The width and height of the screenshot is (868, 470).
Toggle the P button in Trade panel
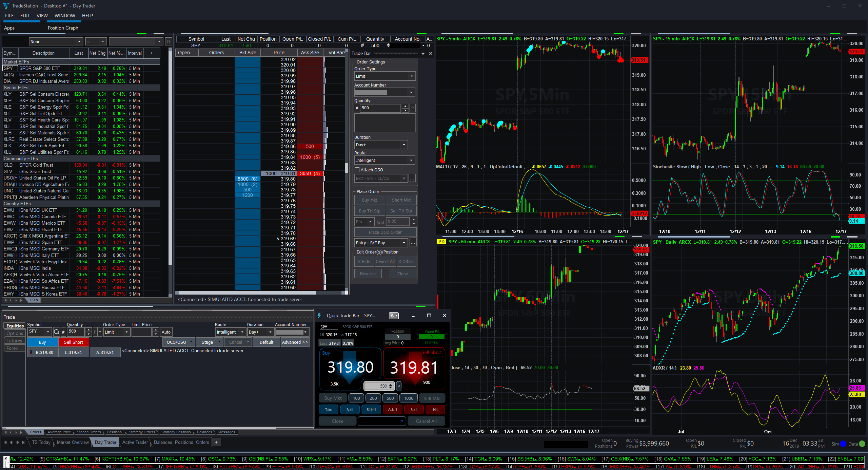(x=95, y=332)
